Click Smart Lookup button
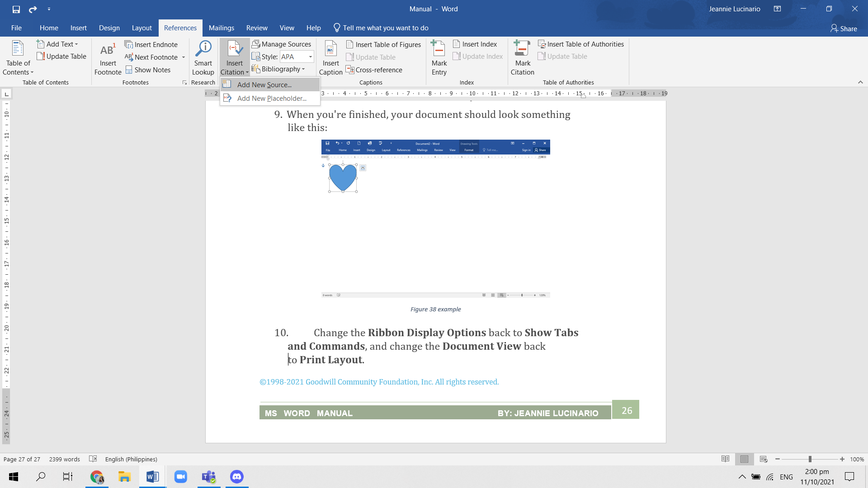Image resolution: width=868 pixels, height=488 pixels. coord(203,58)
